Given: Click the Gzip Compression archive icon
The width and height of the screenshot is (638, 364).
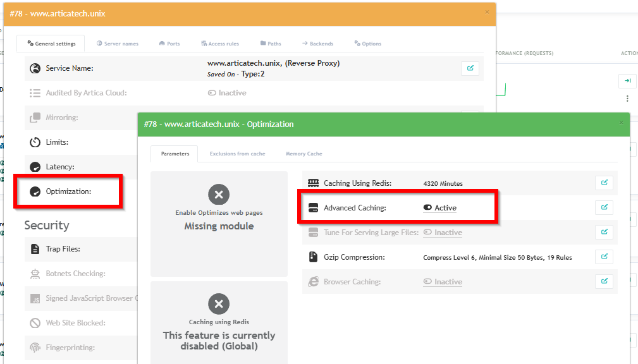Looking at the screenshot, I should (313, 257).
